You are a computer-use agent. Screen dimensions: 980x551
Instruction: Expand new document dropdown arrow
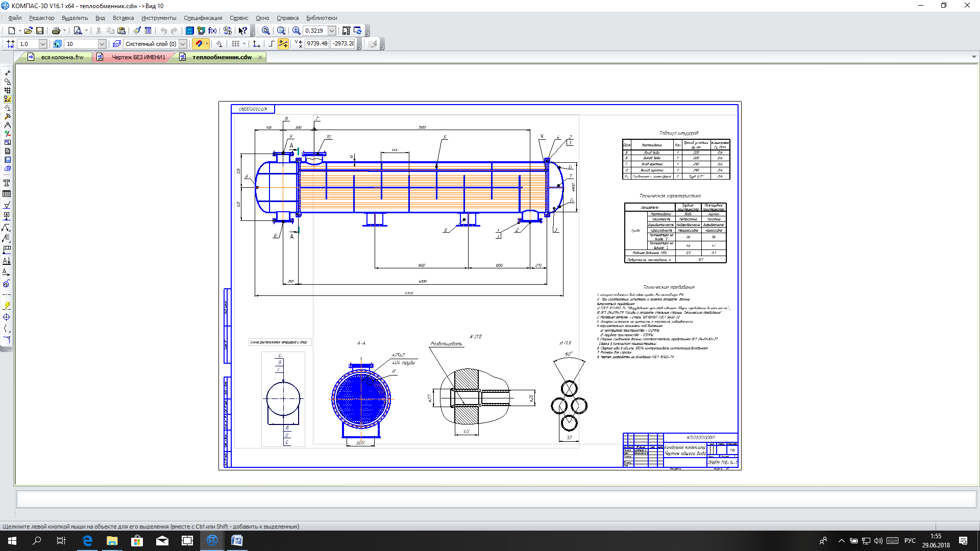(20, 31)
